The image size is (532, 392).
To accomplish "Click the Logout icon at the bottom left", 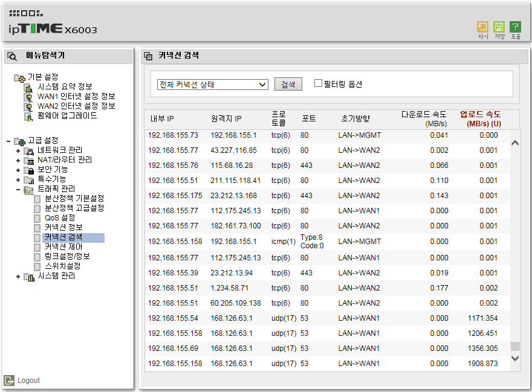I will tap(9, 381).
